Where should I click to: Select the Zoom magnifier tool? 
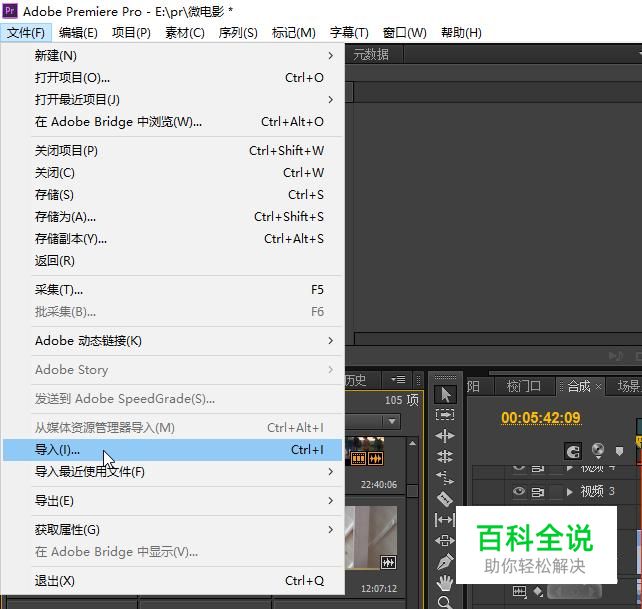click(x=445, y=602)
